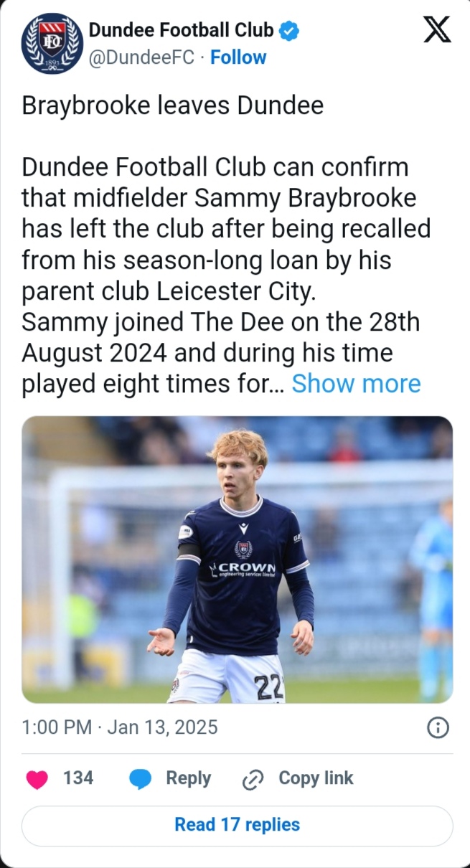Click the blue verified badge
This screenshot has width=470, height=868.
[x=289, y=31]
